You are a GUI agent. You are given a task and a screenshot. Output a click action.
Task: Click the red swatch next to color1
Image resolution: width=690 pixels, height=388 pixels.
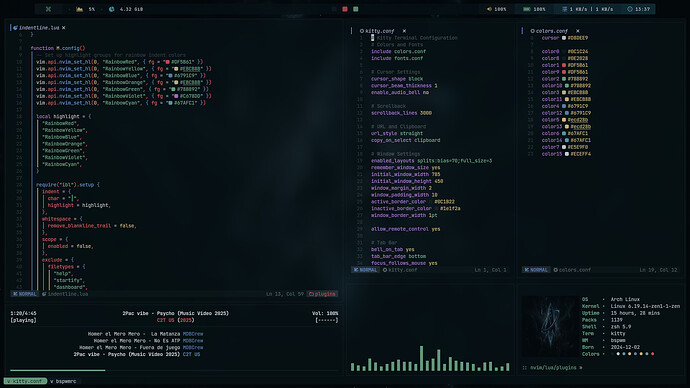tap(564, 65)
